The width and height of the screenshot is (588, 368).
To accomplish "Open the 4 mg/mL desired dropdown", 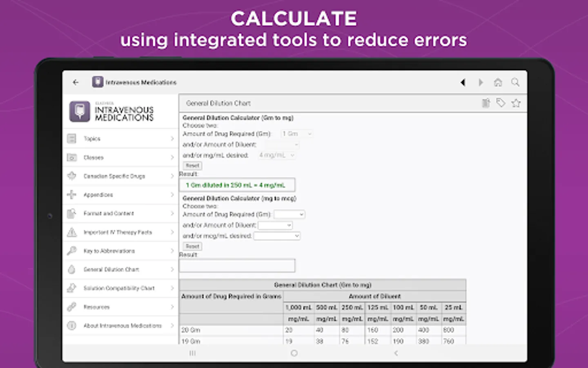I will (x=276, y=155).
